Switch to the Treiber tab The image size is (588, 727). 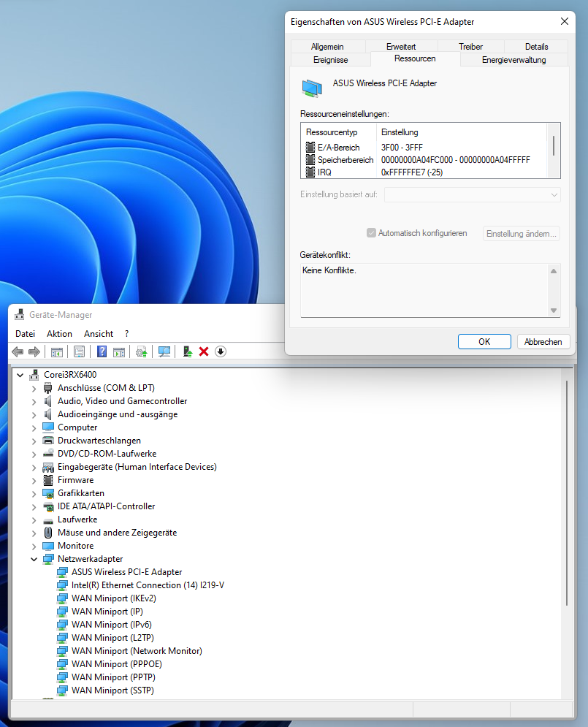click(470, 46)
